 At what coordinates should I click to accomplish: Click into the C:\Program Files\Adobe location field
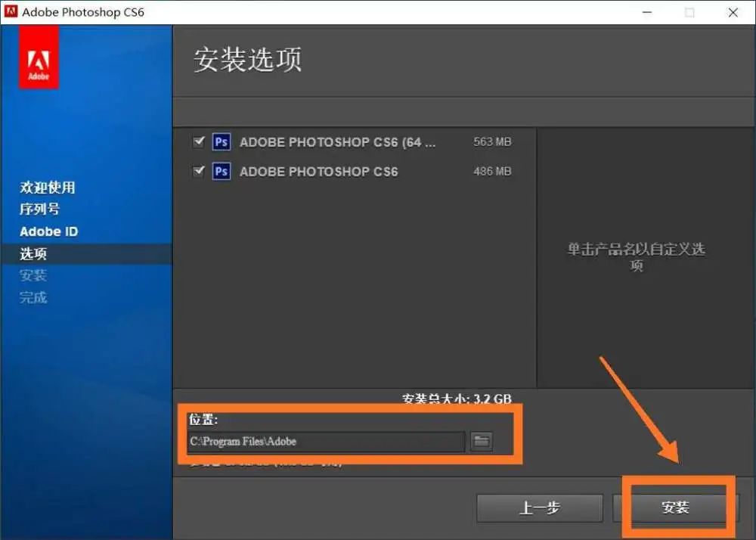327,441
